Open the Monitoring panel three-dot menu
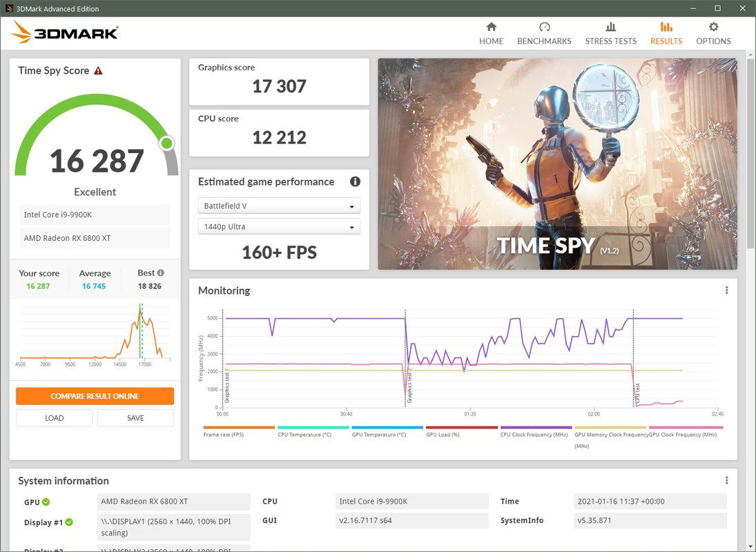The image size is (756, 552). pos(726,290)
